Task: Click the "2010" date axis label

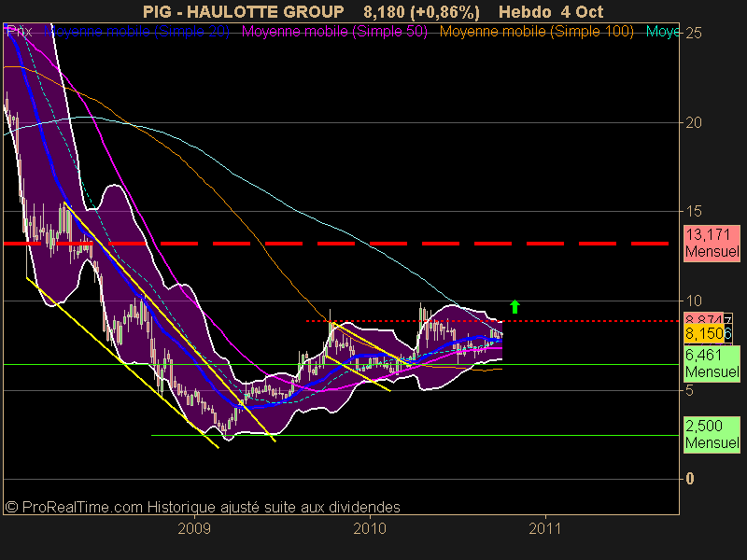Action: [x=370, y=528]
